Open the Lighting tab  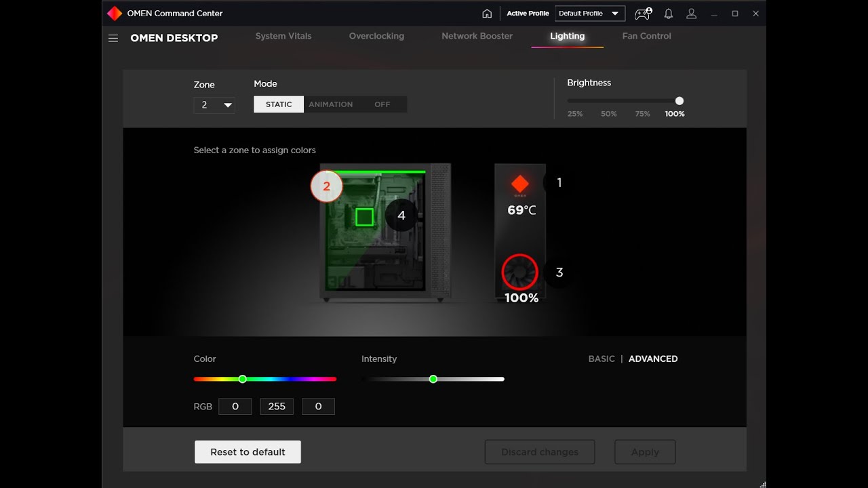567,36
